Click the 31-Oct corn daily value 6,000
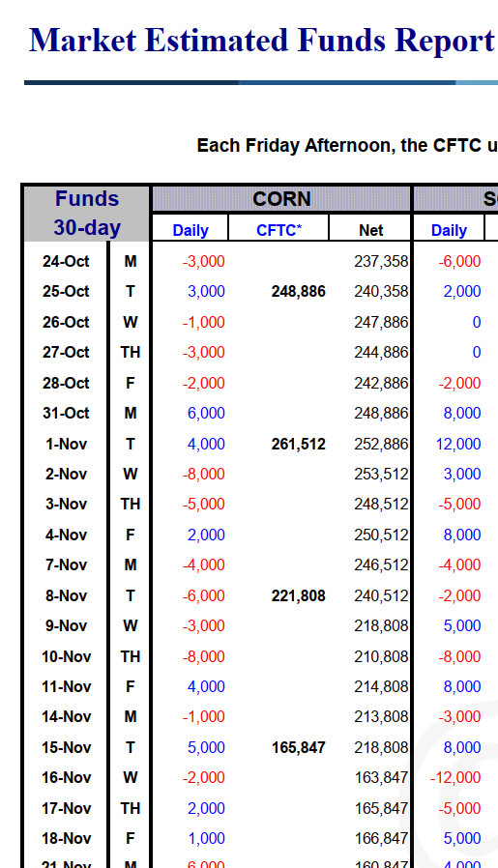Screen dimensions: 498x868 tap(206, 414)
